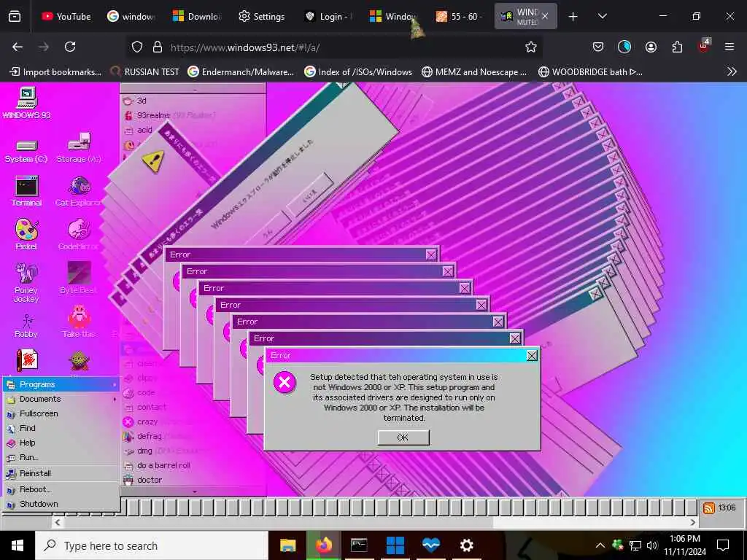
Task: Click Run... in the start menu
Action: point(61,457)
